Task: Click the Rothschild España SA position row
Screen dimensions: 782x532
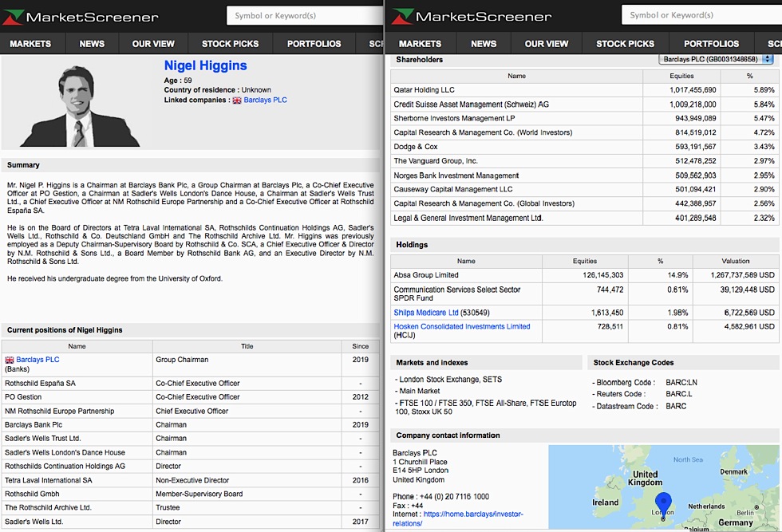Action: pos(191,384)
